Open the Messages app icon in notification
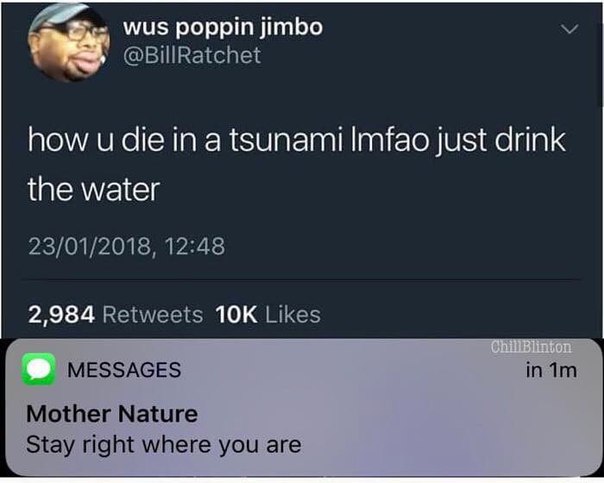Image resolution: width=604 pixels, height=483 pixels. click(39, 369)
